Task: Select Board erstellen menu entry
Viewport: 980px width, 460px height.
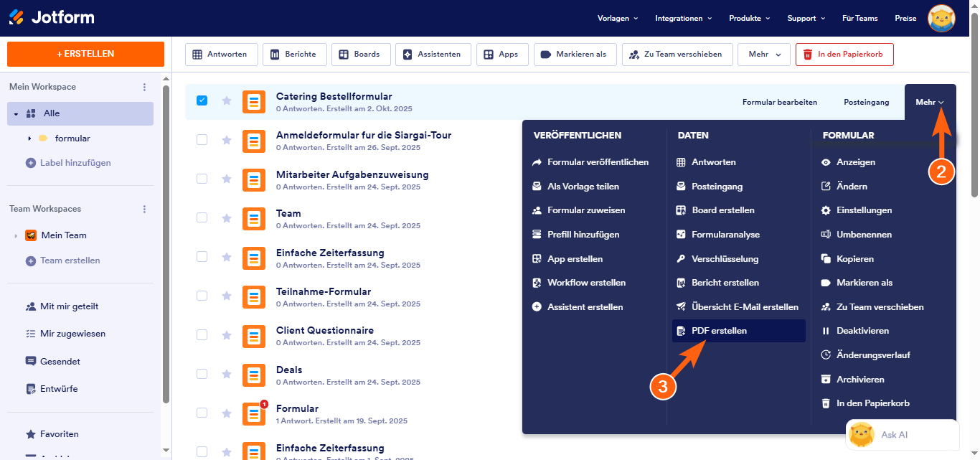Action: tap(715, 210)
